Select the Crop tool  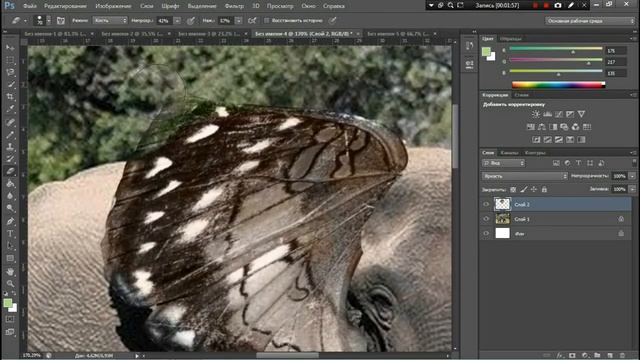[10, 97]
